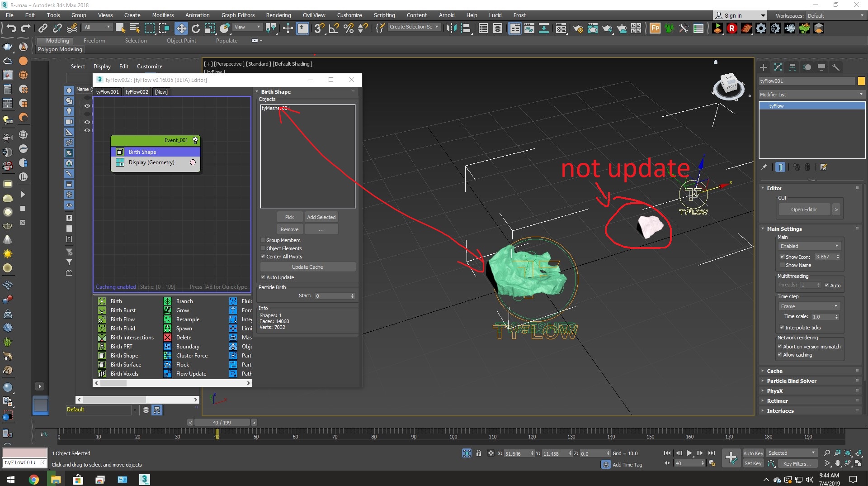Open the Curve Editor toolbar icon
868x486 pixels.
pyautogui.click(x=529, y=29)
